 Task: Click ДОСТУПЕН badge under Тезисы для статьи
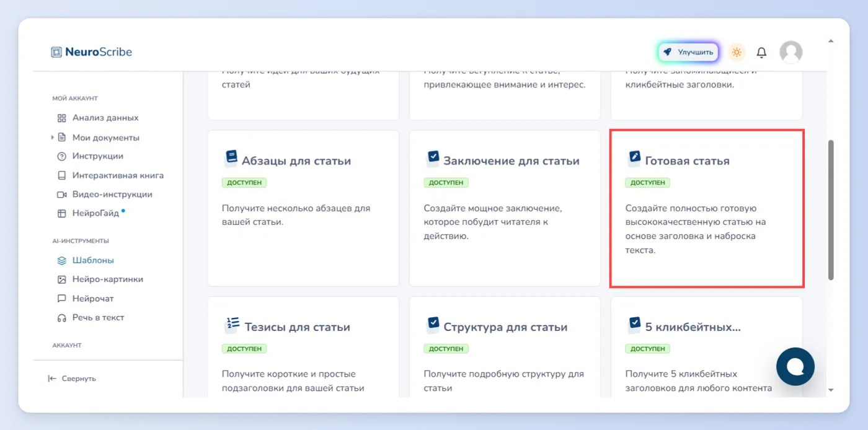click(x=244, y=349)
